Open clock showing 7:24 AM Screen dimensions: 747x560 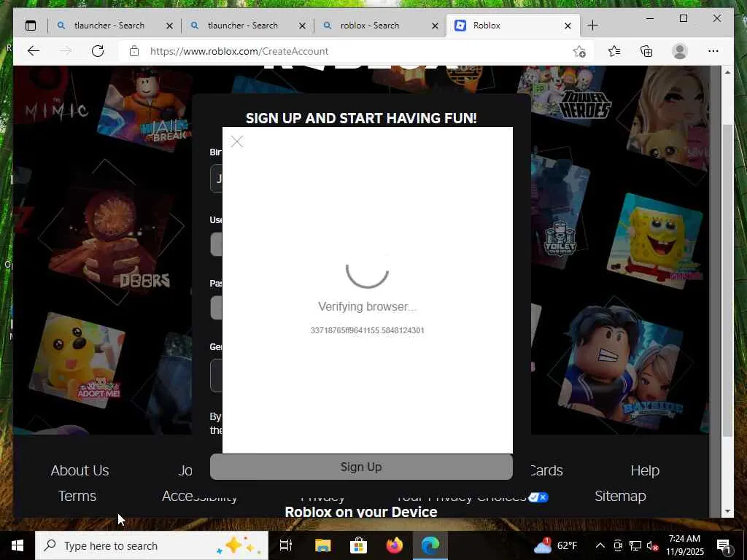click(686, 545)
